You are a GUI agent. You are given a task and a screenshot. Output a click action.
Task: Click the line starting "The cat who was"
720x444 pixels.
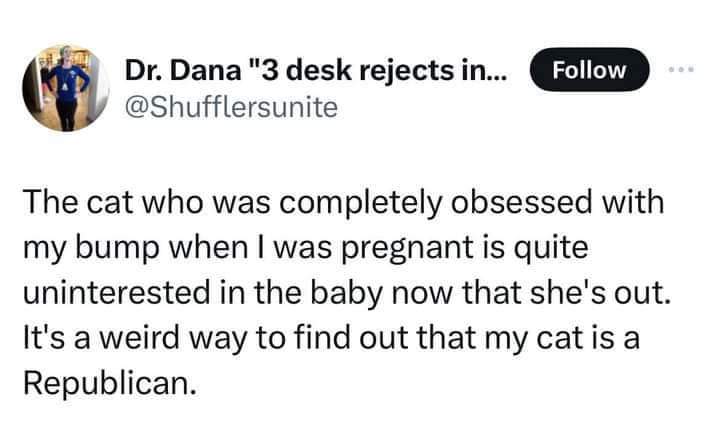343,202
